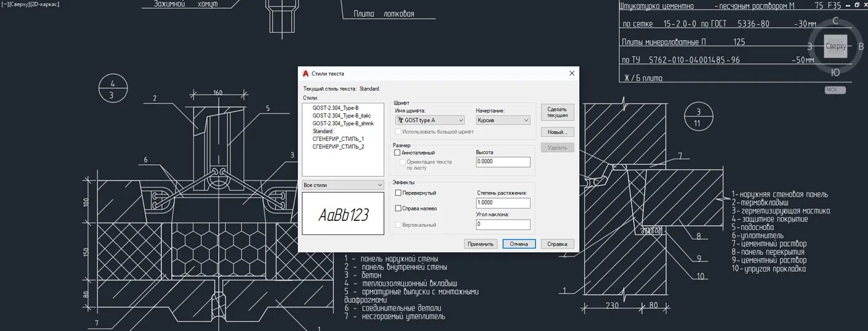Click the Отмена button
Screen dimensions: 868x331
(519, 244)
